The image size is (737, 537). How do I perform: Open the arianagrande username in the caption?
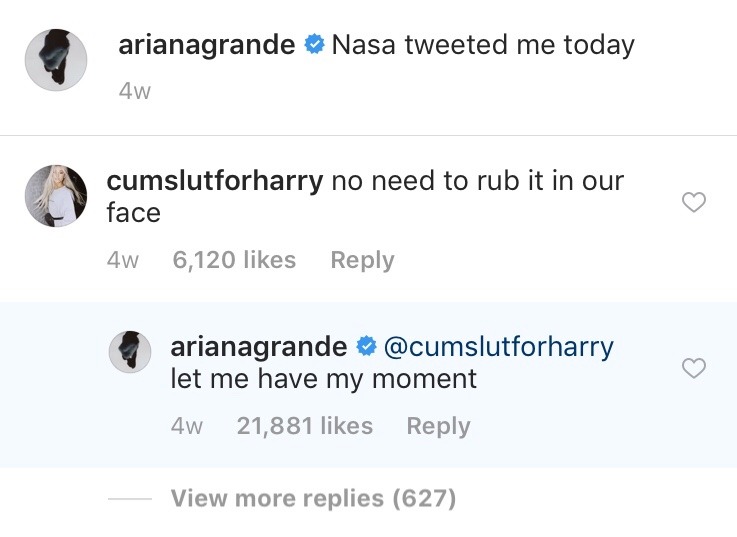tap(207, 46)
